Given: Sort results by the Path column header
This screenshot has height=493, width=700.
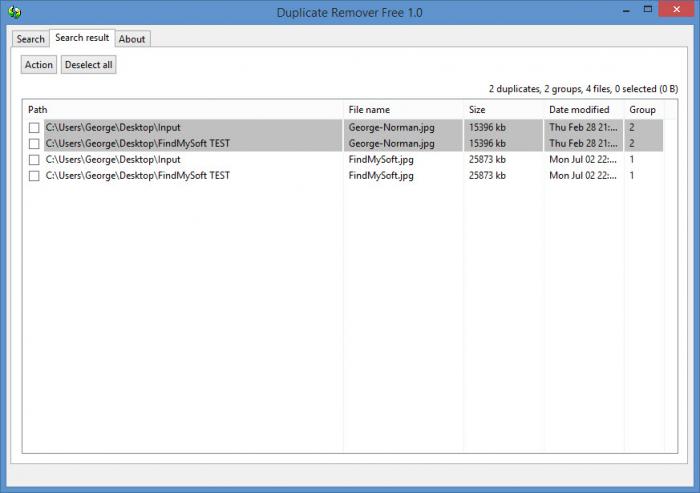Looking at the screenshot, I should pos(180,109).
